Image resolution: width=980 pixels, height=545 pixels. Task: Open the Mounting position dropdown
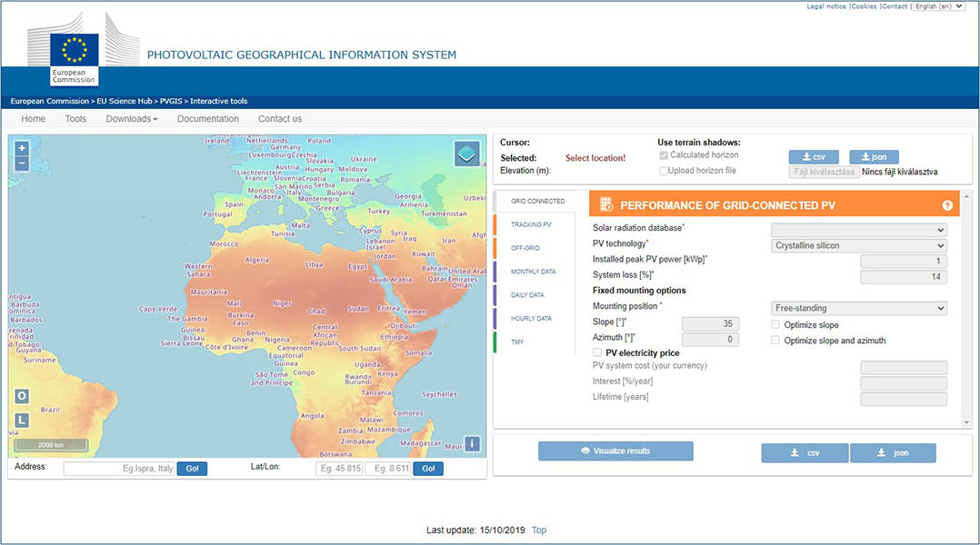pos(858,308)
